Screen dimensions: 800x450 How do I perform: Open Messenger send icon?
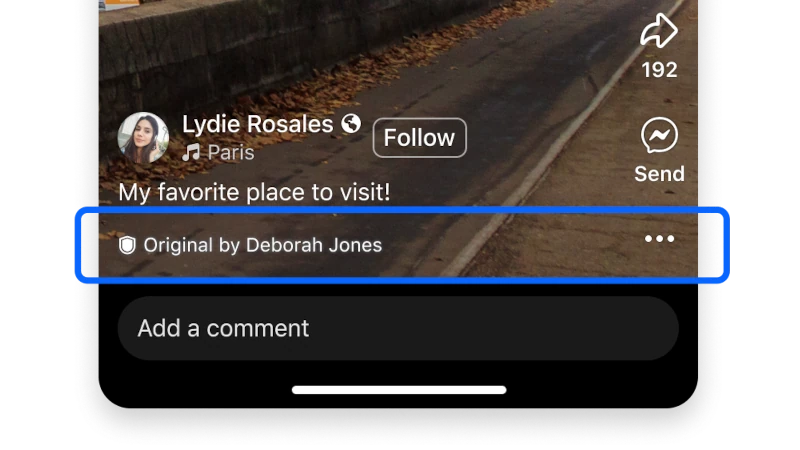[659, 135]
